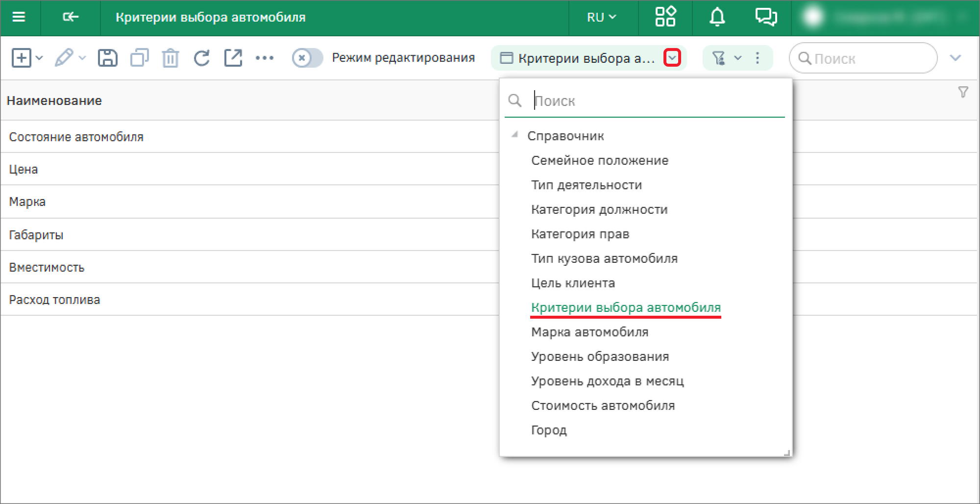
Task: Click the copy record icon
Action: [139, 58]
